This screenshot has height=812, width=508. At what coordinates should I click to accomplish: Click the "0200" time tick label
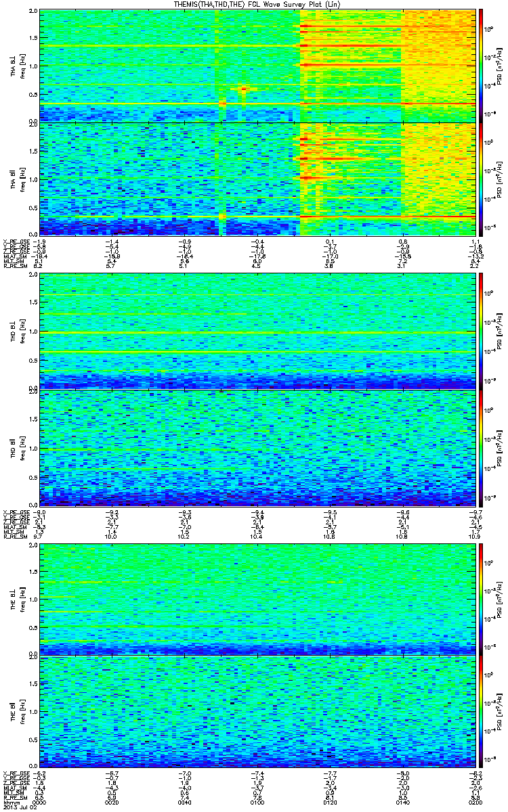coord(474,803)
